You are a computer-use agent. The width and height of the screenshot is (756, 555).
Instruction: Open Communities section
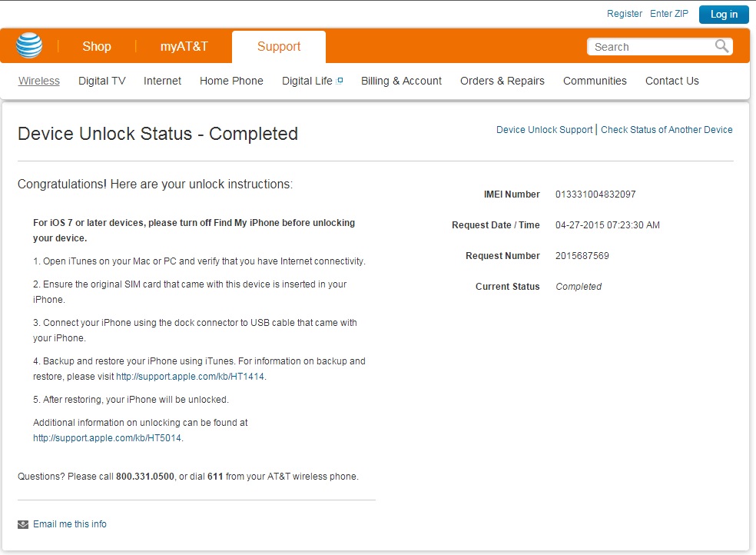pos(595,81)
